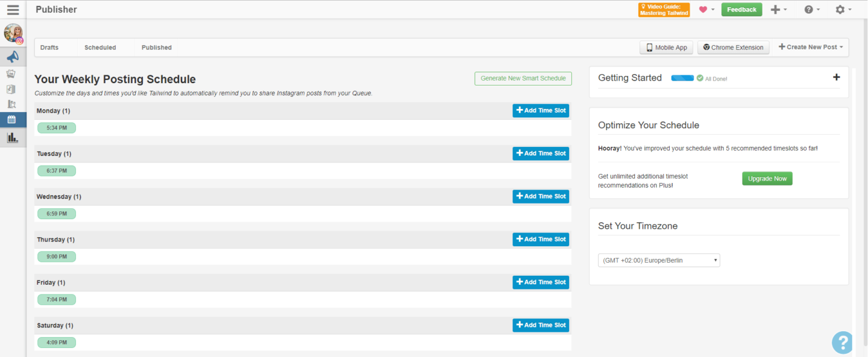
Task: Click Generate New Smart Schedule
Action: (x=523, y=78)
